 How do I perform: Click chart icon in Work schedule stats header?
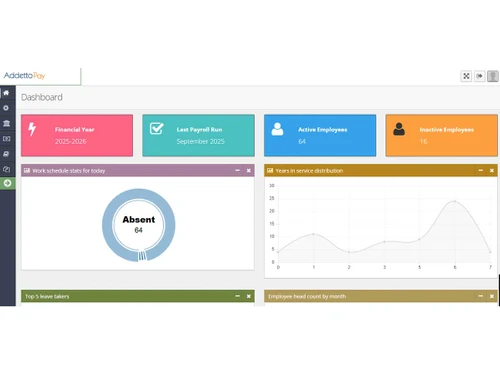pyautogui.click(x=27, y=170)
